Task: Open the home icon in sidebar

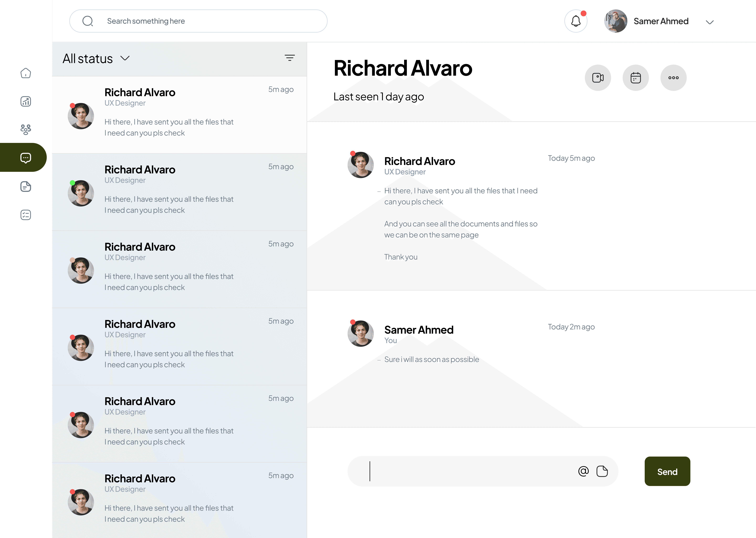Action: tap(25, 73)
